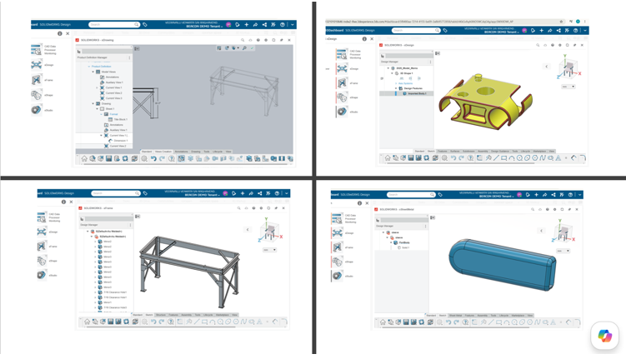The width and height of the screenshot is (626, 364).
Task: Open xDesign app in top-left screenshot sidebar
Action: (x=37, y=65)
